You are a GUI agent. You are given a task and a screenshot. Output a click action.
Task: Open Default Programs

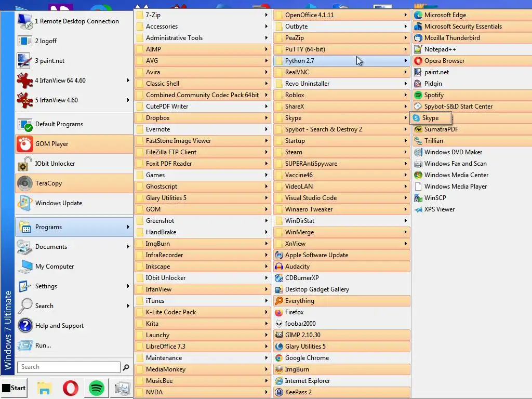point(74,124)
